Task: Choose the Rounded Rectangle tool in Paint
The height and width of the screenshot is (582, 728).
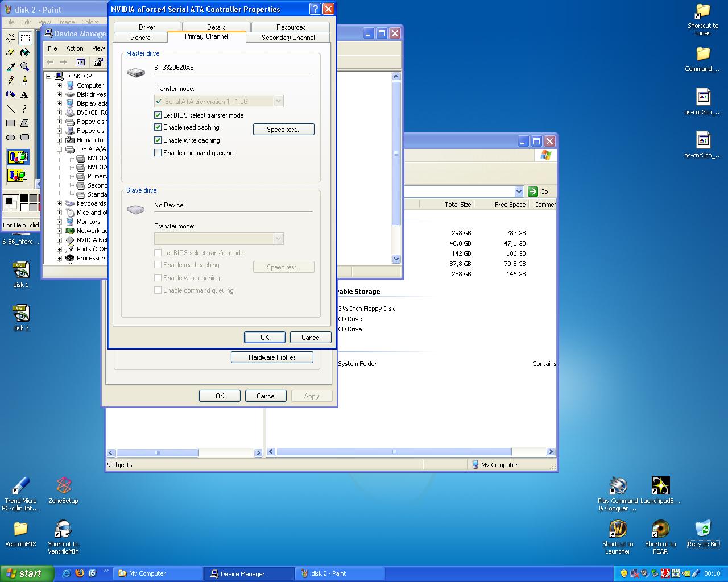Action: point(24,137)
